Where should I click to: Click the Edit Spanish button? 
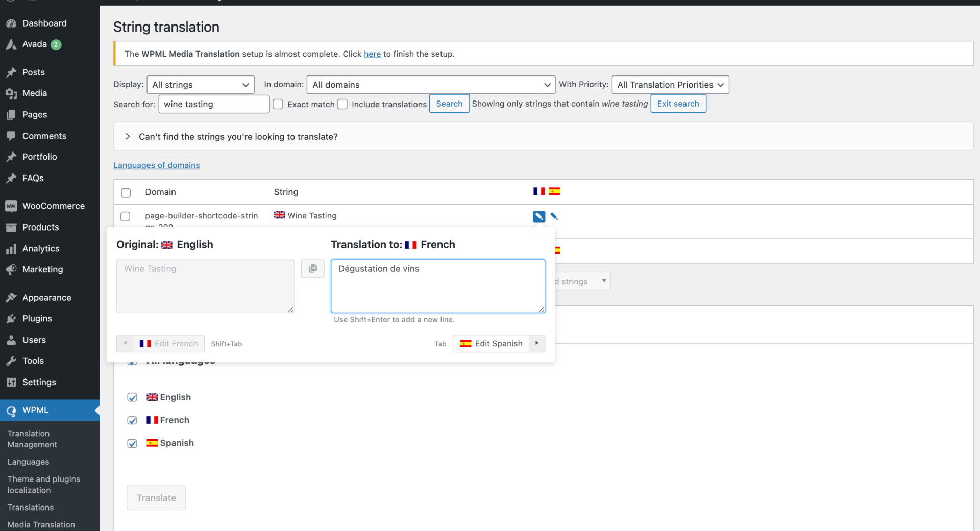491,343
